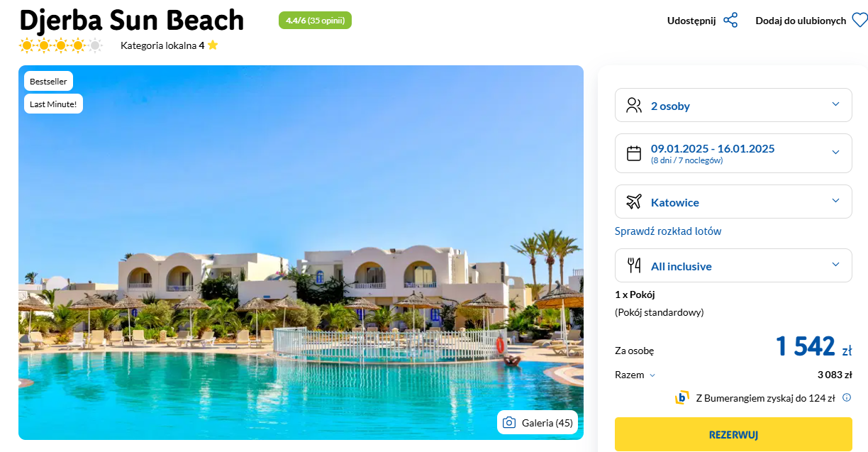Click the info icon beside Bumerang bonus
This screenshot has width=868, height=452.
point(846,398)
